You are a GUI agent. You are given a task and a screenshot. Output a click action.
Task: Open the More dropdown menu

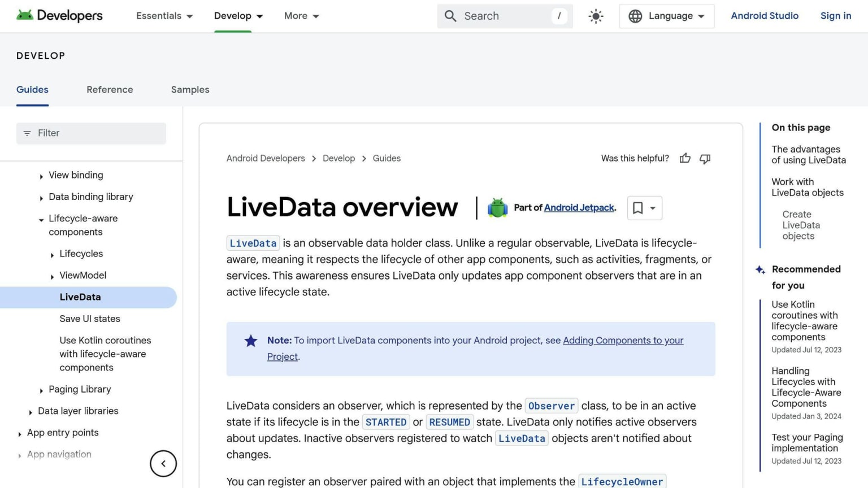pyautogui.click(x=302, y=16)
